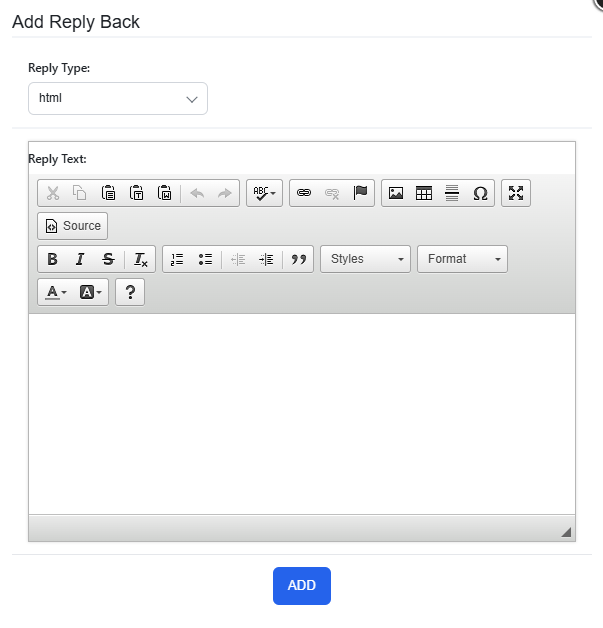The image size is (603, 628).
Task: Click the blue ADD button
Action: [302, 586]
